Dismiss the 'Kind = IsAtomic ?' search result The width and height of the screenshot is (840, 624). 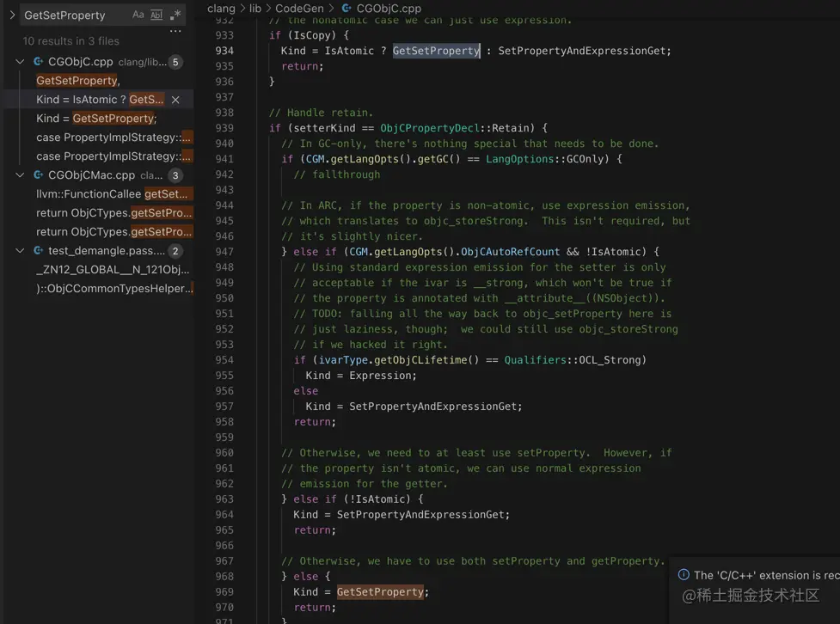pyautogui.click(x=175, y=100)
